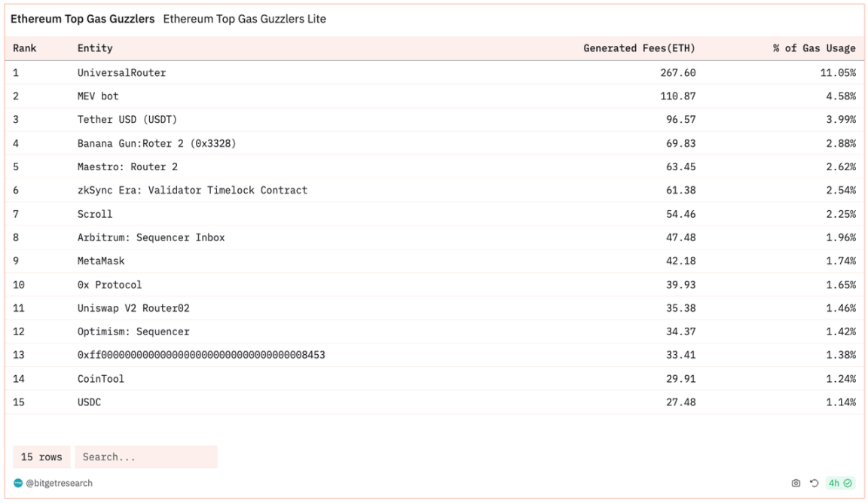Sort by Generated Fees(ETH) column header

(x=639, y=48)
